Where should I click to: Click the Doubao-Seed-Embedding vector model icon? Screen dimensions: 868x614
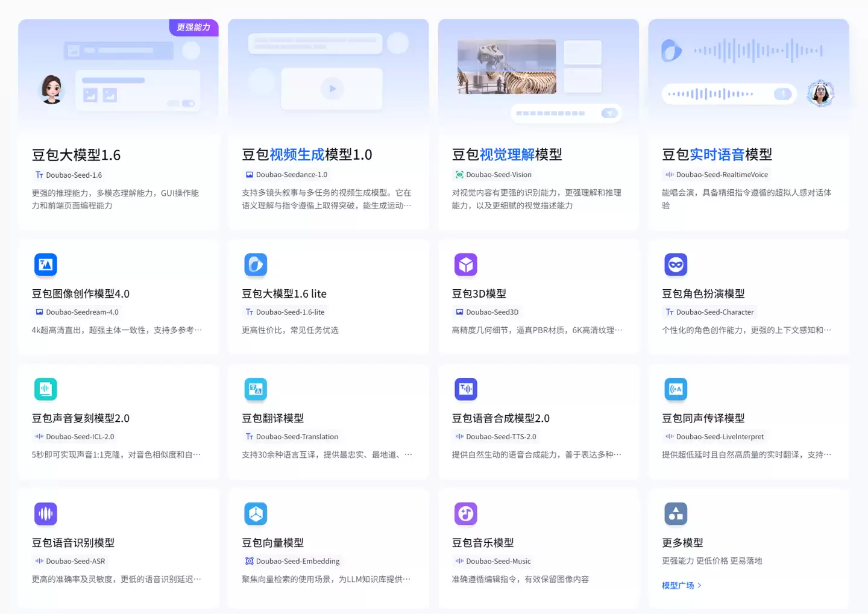tap(256, 513)
